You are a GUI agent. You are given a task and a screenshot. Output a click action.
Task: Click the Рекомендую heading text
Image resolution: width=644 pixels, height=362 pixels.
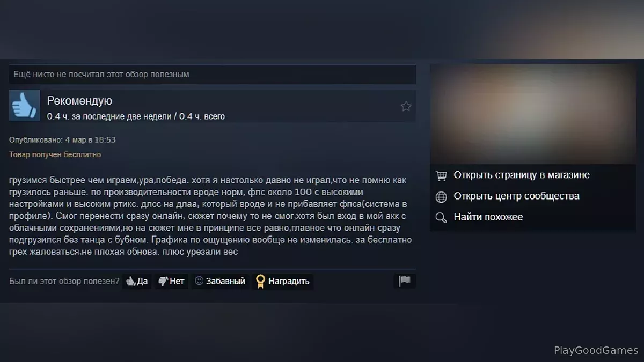pyautogui.click(x=79, y=101)
